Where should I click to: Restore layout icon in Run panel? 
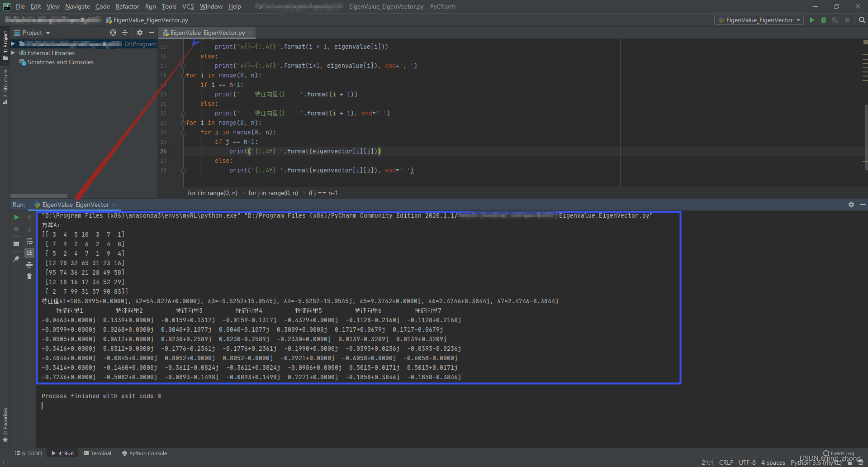16,243
